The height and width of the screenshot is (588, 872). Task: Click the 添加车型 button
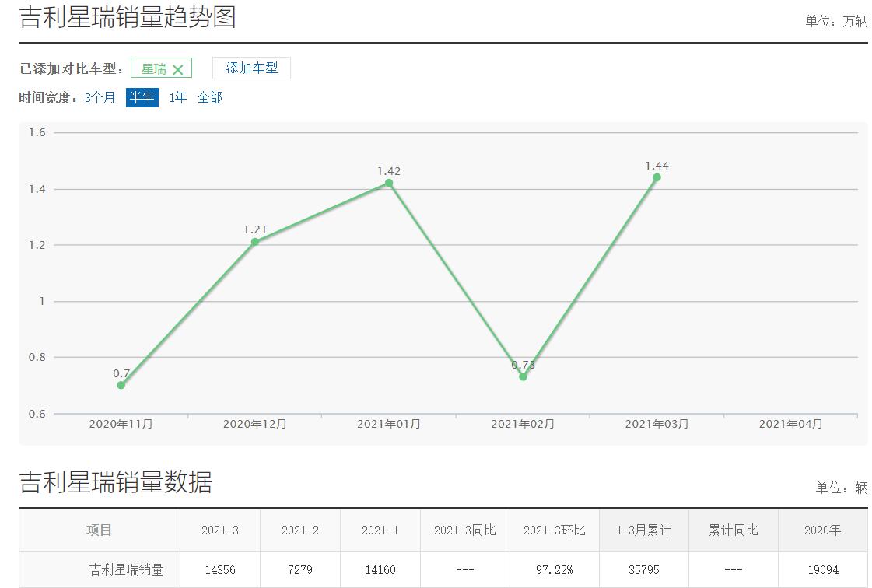coord(251,68)
